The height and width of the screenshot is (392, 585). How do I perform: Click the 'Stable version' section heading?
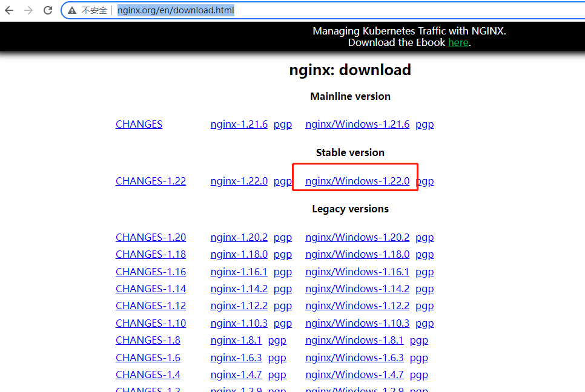350,153
